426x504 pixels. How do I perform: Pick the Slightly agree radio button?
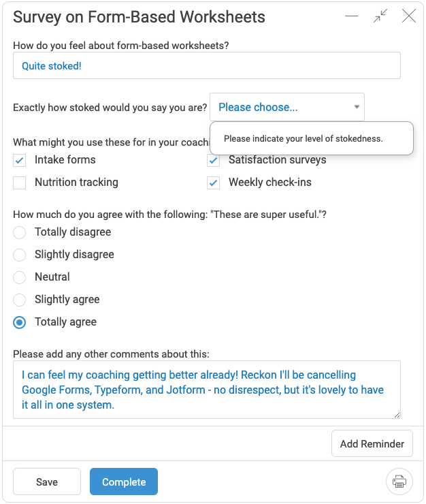[20, 300]
